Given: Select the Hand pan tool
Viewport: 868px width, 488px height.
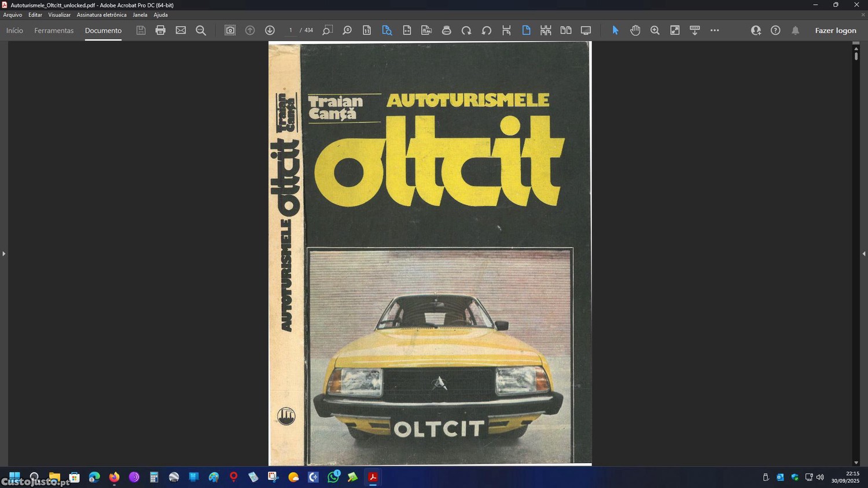Looking at the screenshot, I should (635, 30).
